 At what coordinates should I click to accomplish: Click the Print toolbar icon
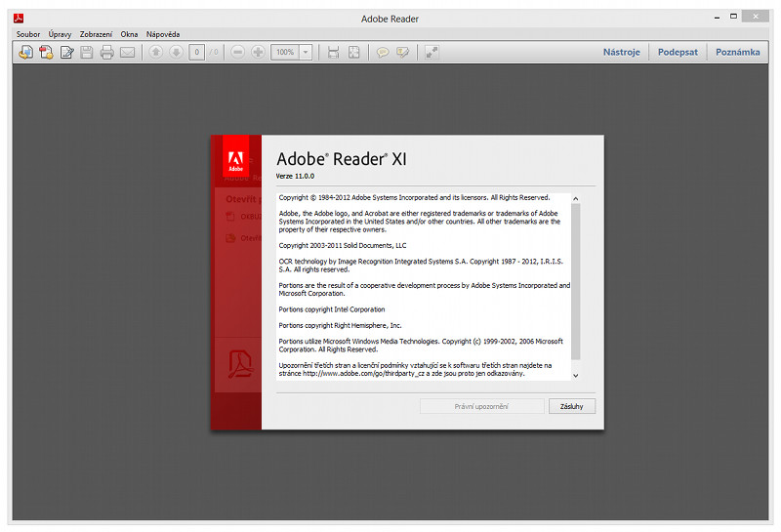tap(106, 52)
